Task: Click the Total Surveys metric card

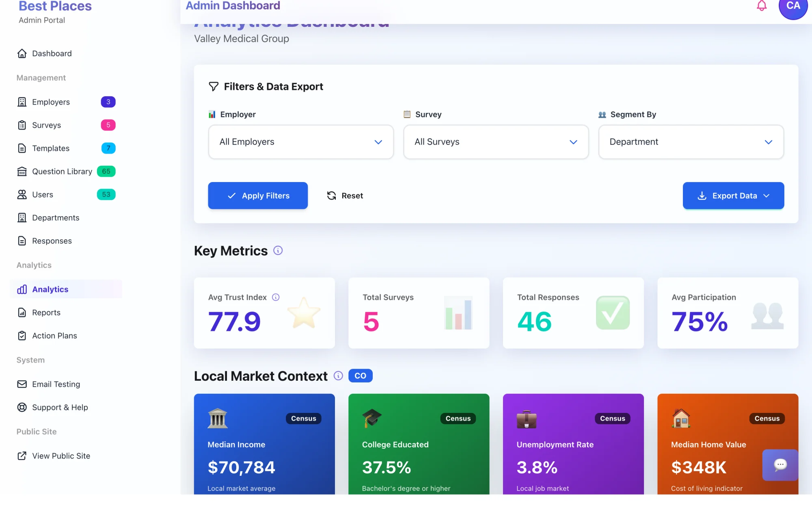Action: pyautogui.click(x=419, y=313)
